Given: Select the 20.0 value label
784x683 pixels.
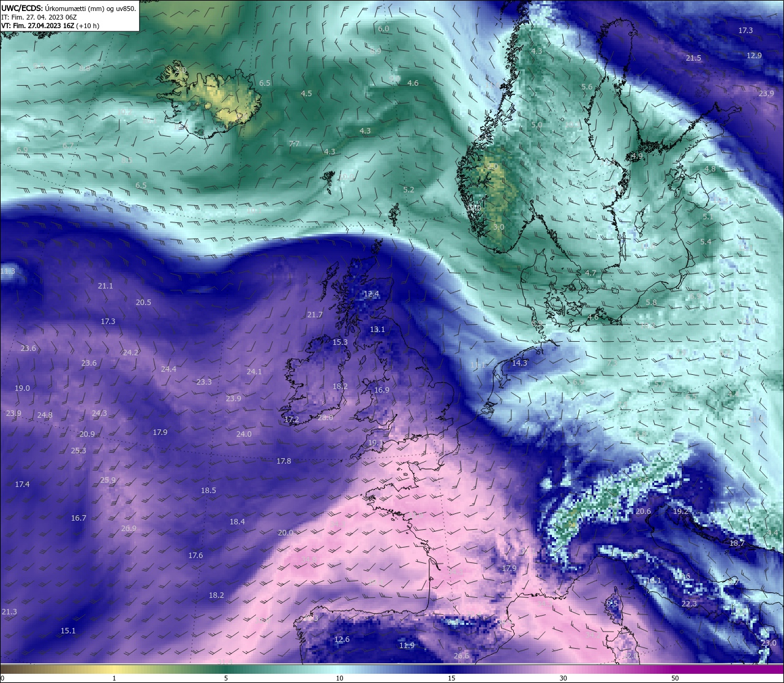Looking at the screenshot, I should (x=285, y=532).
